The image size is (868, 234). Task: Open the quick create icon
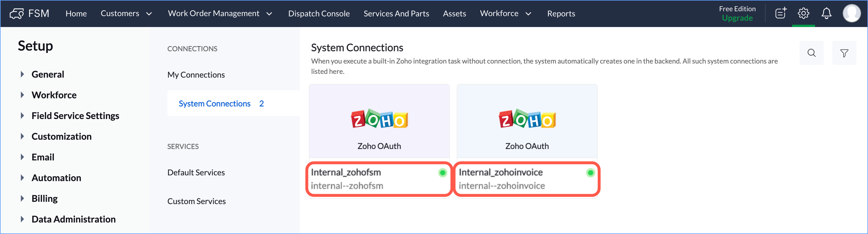(780, 14)
